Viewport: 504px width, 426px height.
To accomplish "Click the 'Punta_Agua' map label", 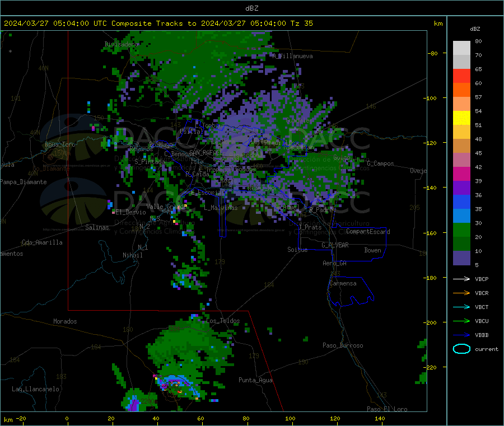I will click(255, 380).
